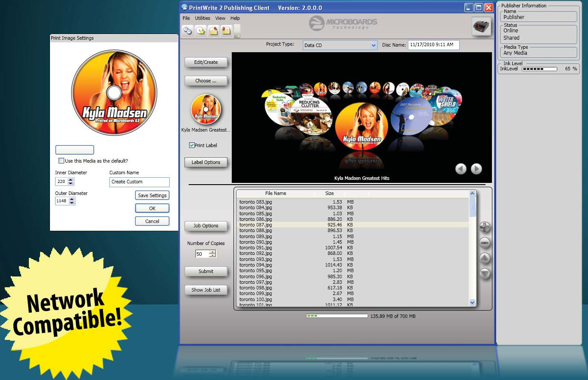Increase the Number of Copies

pyautogui.click(x=212, y=252)
